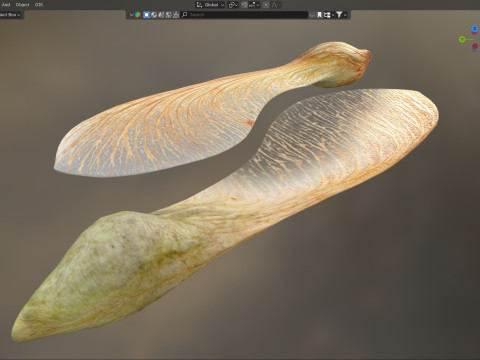This screenshot has width=480, height=360.
Task: Click the fourth filter icon beside globe
Action: point(161,15)
